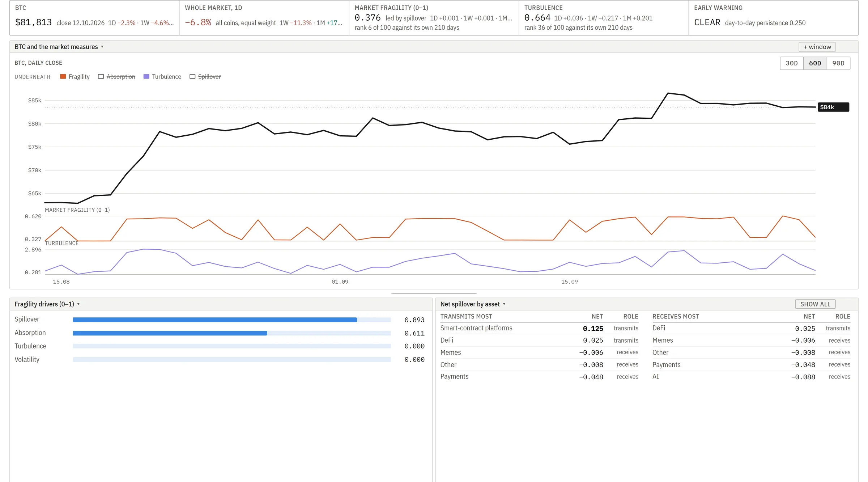868x482 pixels.
Task: Select Payments in Transmits Most table
Action: (539, 377)
